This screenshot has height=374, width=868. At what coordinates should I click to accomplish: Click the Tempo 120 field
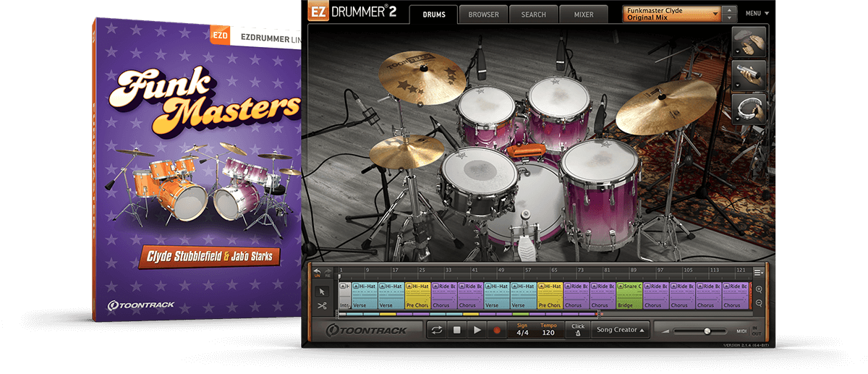coord(549,330)
